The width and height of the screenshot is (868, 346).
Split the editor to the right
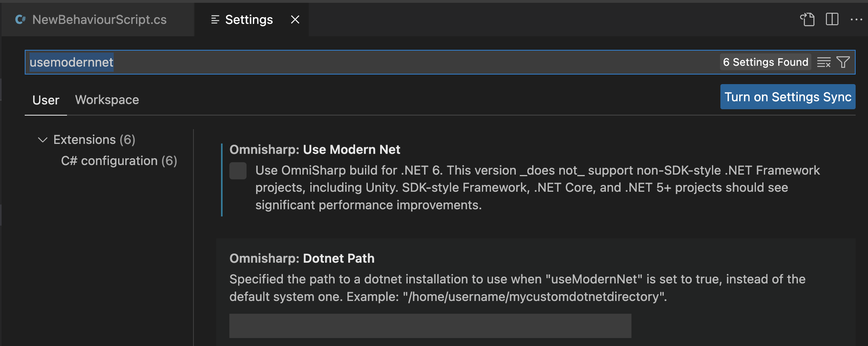(832, 19)
